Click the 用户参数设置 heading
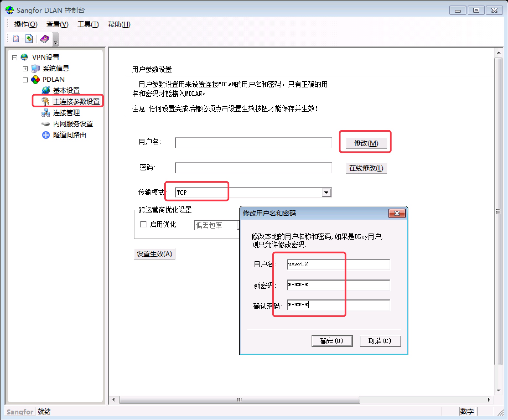Screen dimensions: 508x420 [x=152, y=69]
